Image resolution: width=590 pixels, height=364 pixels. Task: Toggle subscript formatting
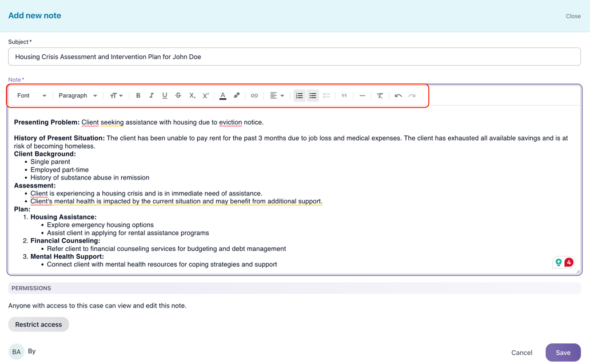coord(192,95)
